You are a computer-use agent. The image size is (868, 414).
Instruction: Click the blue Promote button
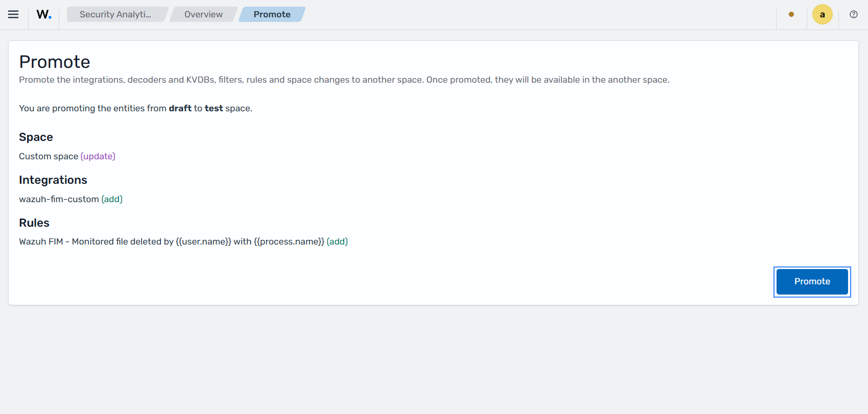point(812,282)
